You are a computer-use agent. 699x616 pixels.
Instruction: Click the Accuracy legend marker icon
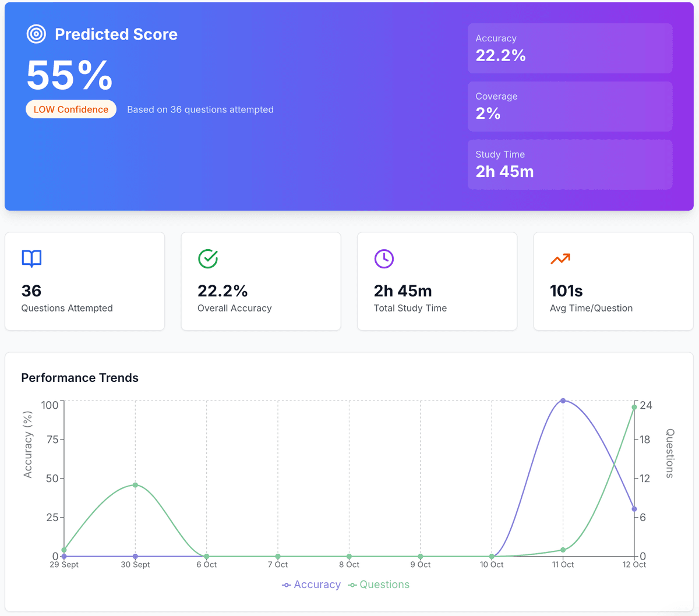(286, 585)
